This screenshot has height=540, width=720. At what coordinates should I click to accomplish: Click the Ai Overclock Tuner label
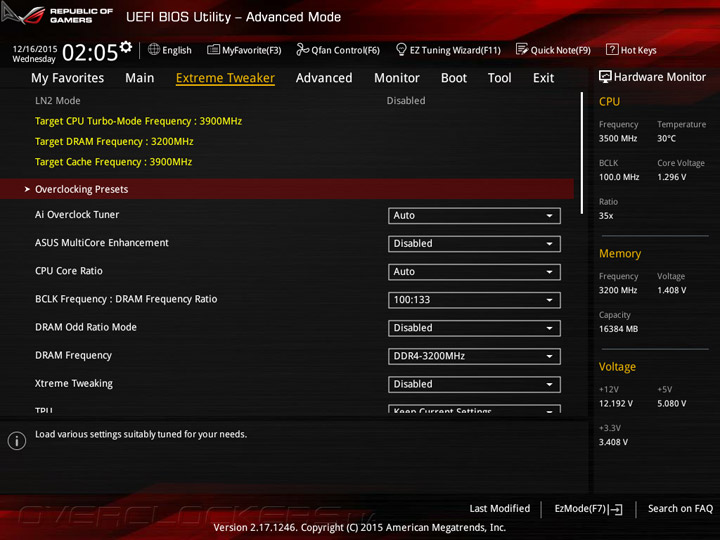pos(77,215)
